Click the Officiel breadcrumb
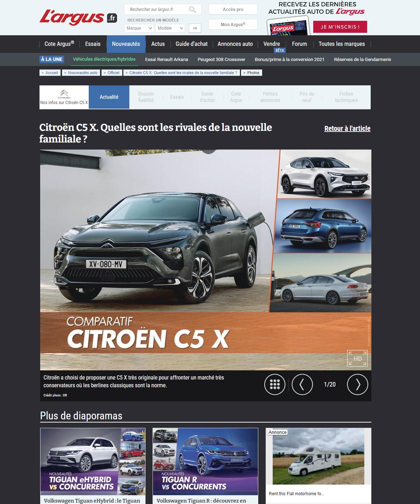 pos(112,73)
